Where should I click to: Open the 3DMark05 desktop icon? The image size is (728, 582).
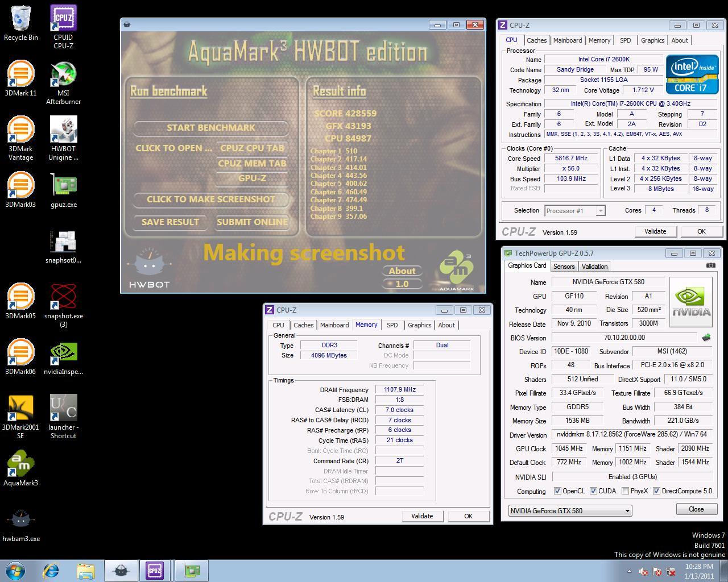pos(21,301)
